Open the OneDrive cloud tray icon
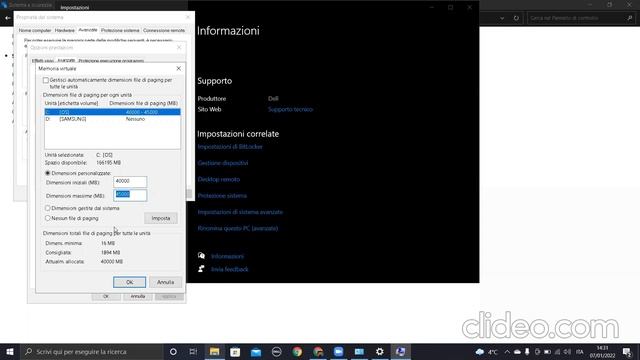This screenshot has width=640, height=360. click(517, 351)
